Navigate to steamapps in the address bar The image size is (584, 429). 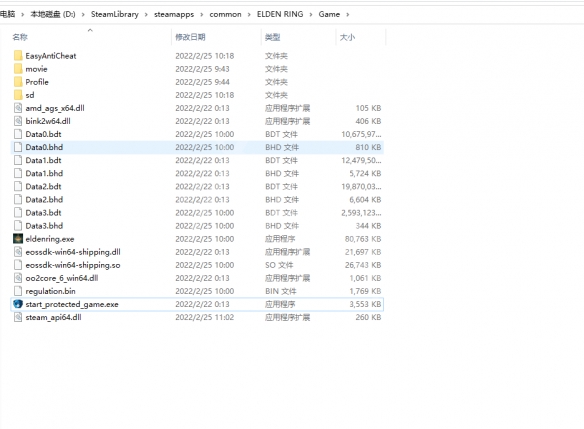[x=174, y=15]
